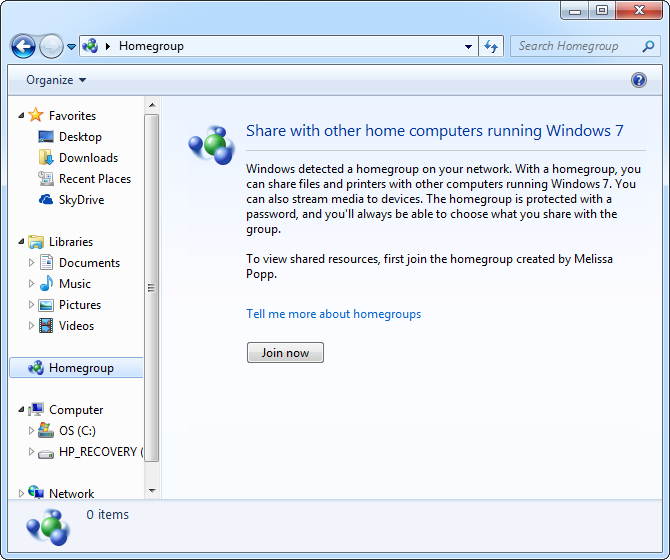Click the Music note icon
This screenshot has width=670, height=560.
(46, 283)
